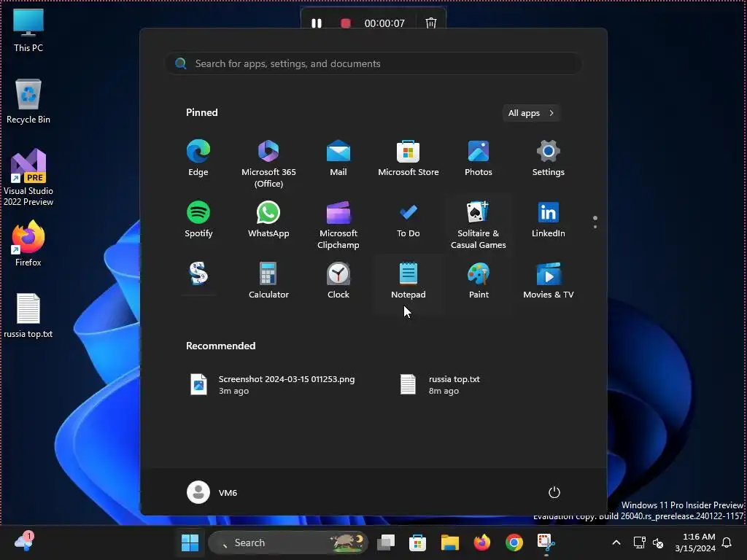The height and width of the screenshot is (560, 747).
Task: Open the notification bell
Action: 727,542
